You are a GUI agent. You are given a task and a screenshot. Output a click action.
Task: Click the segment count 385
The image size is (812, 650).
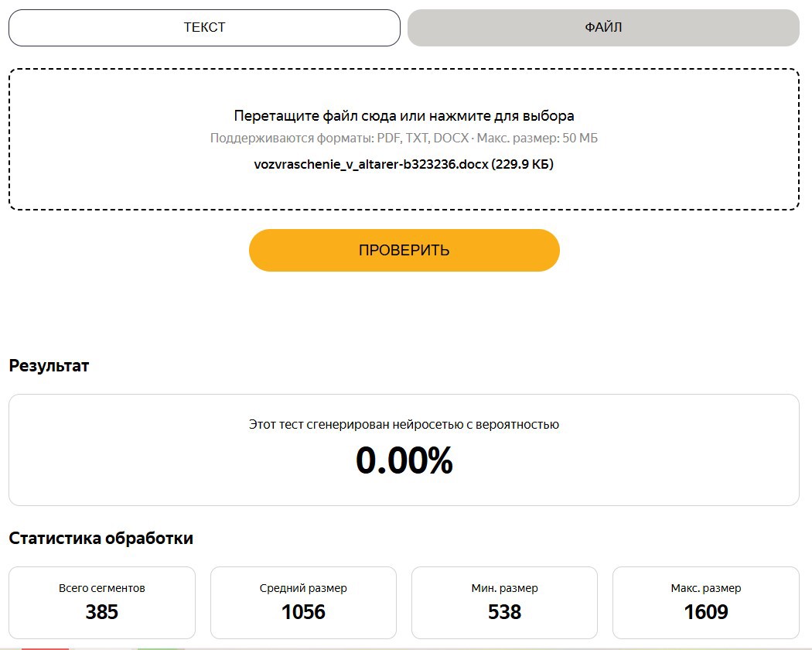[102, 612]
